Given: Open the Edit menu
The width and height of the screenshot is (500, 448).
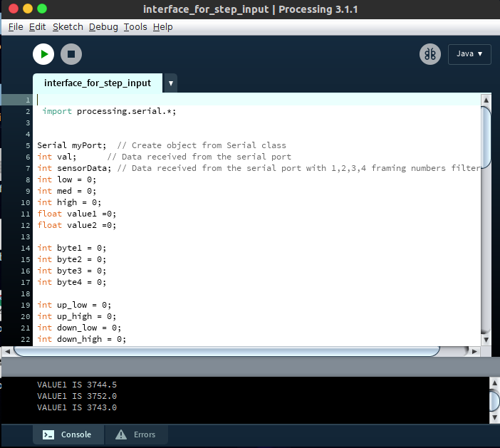Looking at the screenshot, I should point(37,27).
